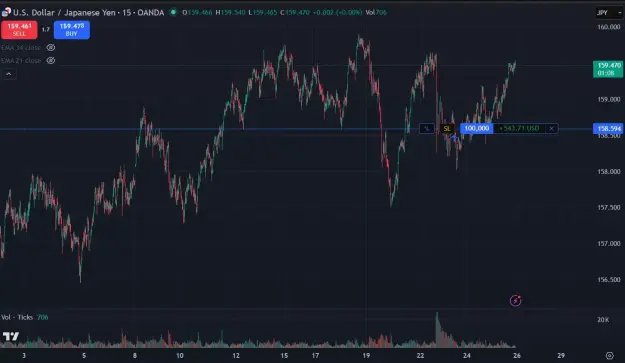Screen dimensions: 625x363
Task: Click date 3 on the time axis
Action: pyautogui.click(x=24, y=355)
